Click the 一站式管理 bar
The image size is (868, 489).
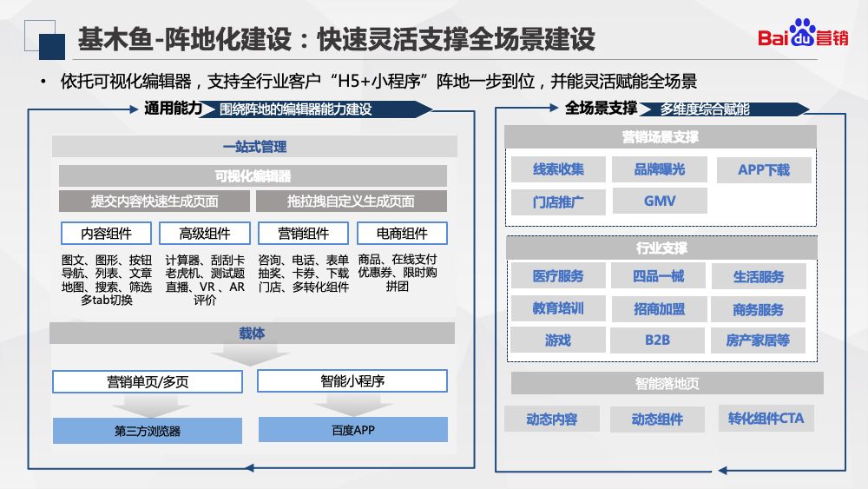pyautogui.click(x=254, y=147)
